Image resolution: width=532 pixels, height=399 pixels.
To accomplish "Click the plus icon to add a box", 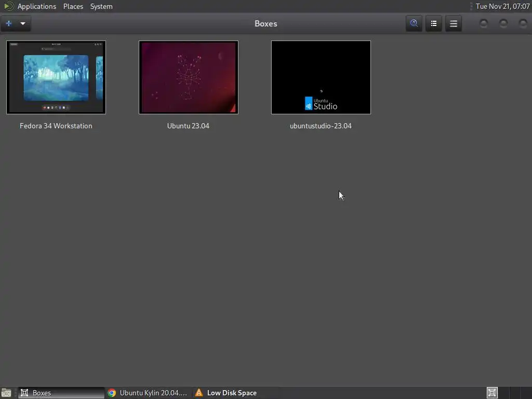I will pyautogui.click(x=9, y=23).
